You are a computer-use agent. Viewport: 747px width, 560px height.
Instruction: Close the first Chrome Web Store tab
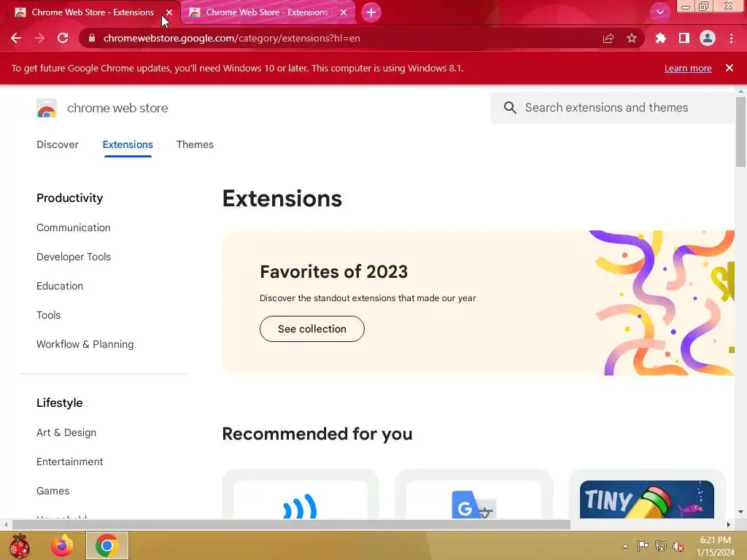pyautogui.click(x=169, y=12)
